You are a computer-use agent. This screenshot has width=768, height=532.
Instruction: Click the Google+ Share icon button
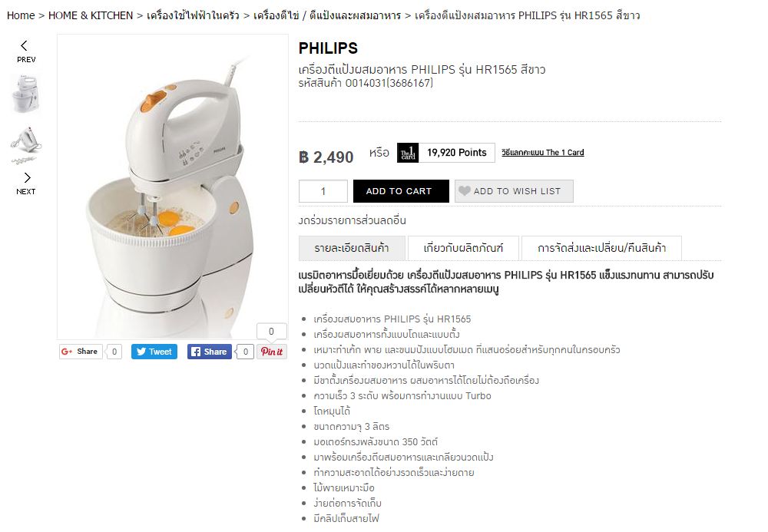pos(81,352)
